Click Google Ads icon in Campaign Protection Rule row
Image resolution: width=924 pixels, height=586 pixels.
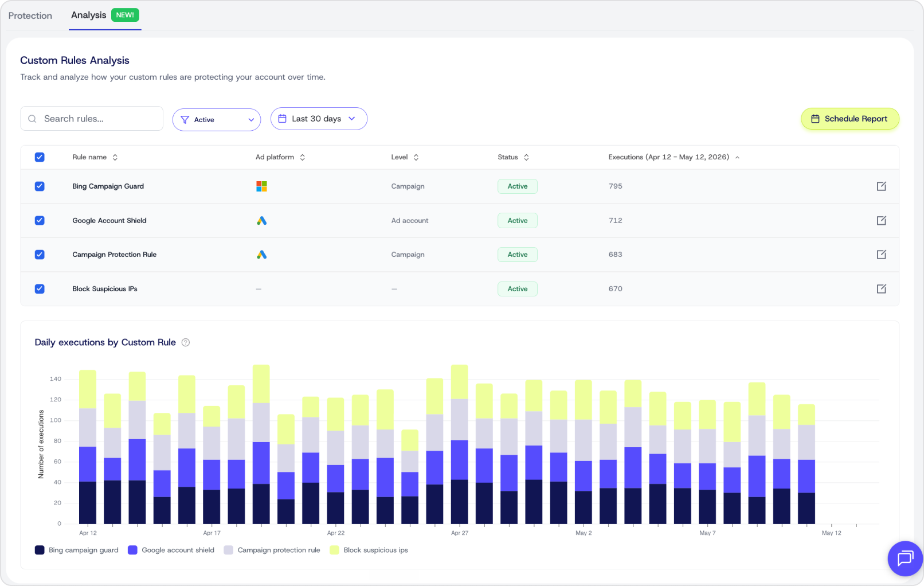(261, 255)
